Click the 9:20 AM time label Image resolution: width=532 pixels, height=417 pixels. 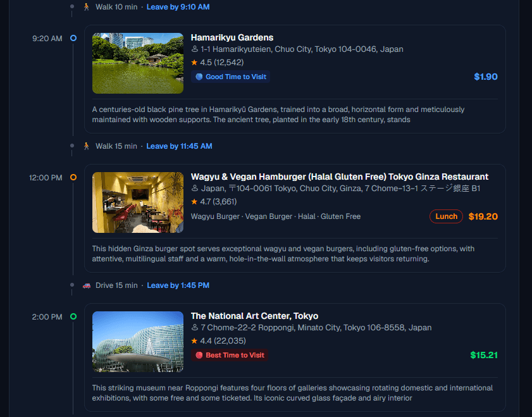(x=47, y=39)
